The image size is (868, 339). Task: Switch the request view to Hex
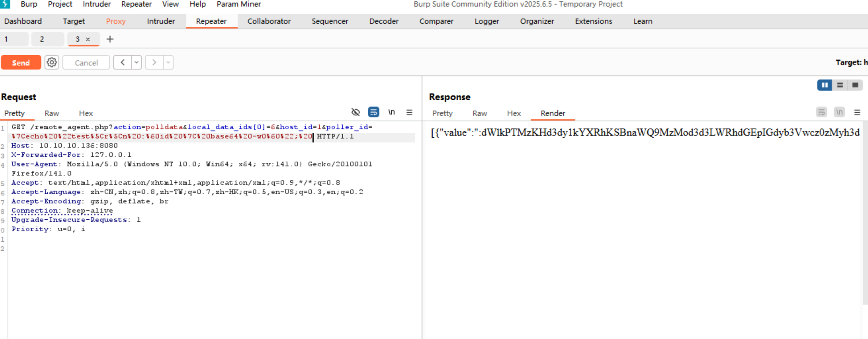[86, 113]
